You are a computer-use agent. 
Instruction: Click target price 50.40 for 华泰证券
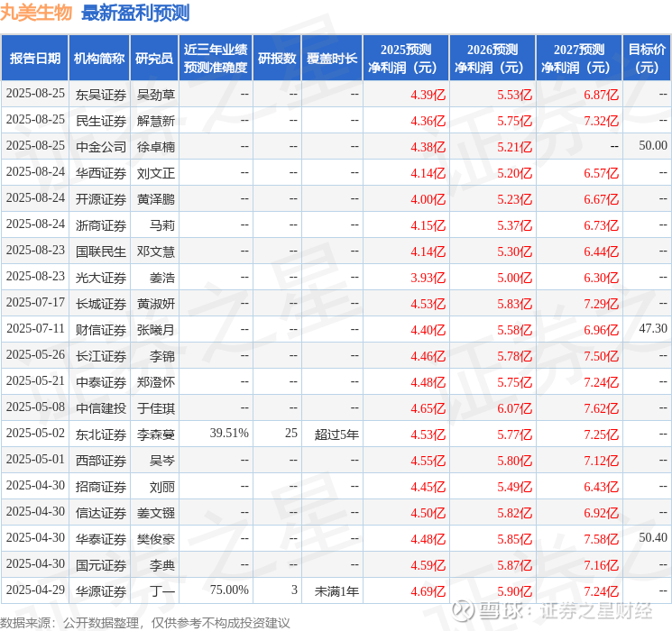[x=653, y=537]
